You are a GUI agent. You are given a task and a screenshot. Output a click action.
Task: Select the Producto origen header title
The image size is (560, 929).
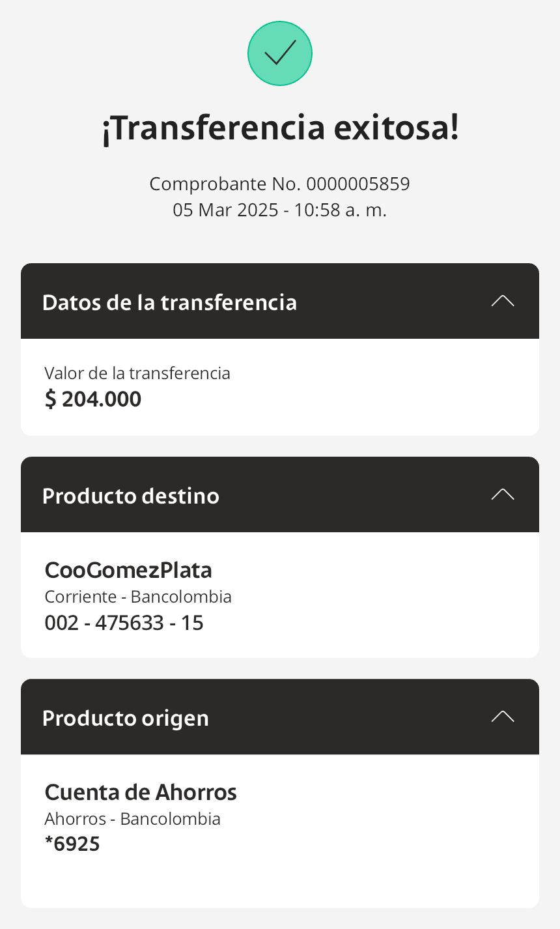(x=125, y=718)
